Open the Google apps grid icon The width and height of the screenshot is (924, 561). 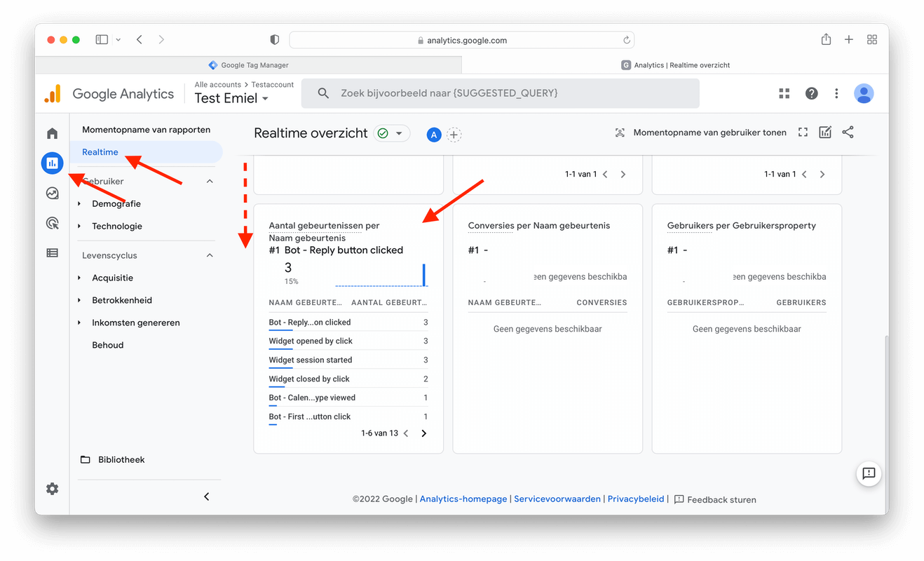[784, 93]
